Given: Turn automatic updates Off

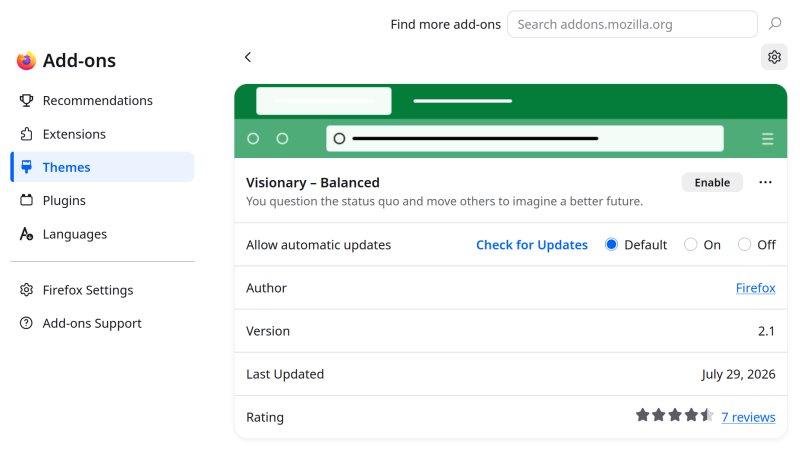Looking at the screenshot, I should (744, 245).
